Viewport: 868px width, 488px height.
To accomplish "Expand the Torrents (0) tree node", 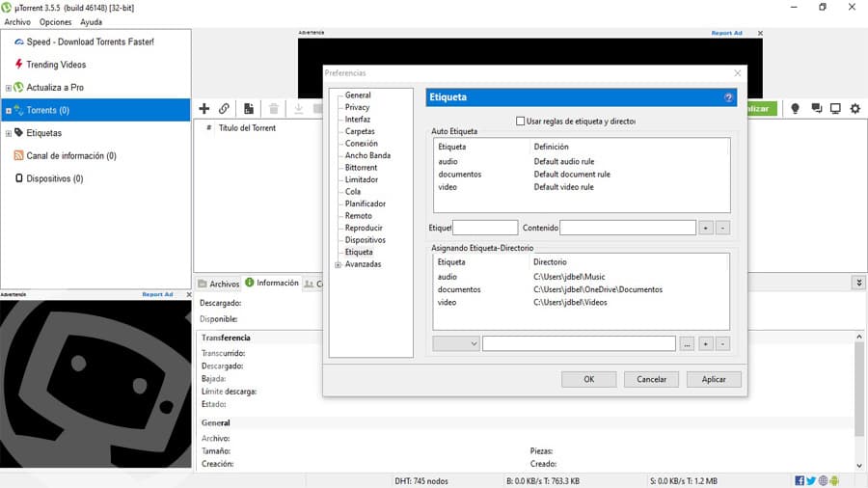I will coord(9,111).
